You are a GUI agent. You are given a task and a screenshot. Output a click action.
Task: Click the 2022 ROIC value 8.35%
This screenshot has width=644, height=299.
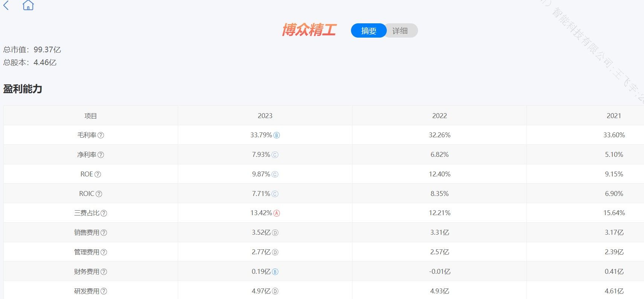440,194
